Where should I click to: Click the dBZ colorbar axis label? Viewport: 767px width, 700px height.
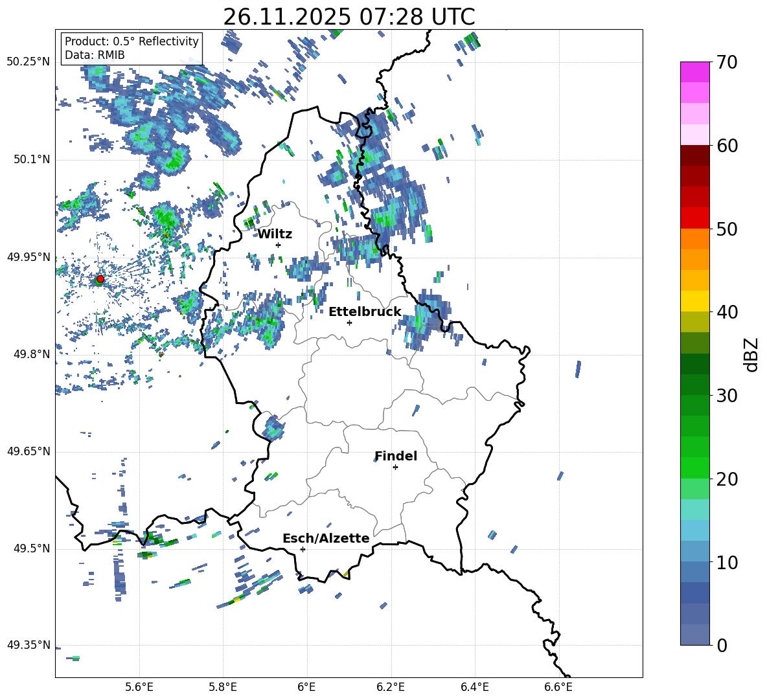pyautogui.click(x=751, y=354)
